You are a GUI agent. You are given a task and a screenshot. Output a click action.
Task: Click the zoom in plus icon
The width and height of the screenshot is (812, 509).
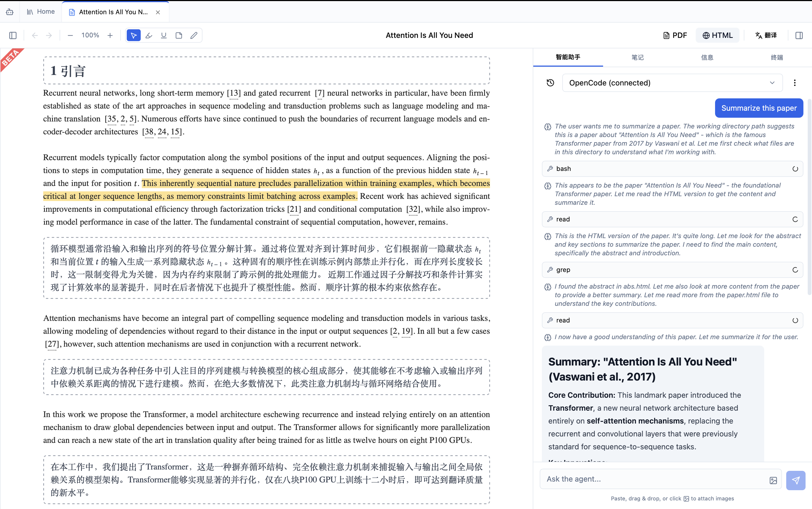point(110,35)
